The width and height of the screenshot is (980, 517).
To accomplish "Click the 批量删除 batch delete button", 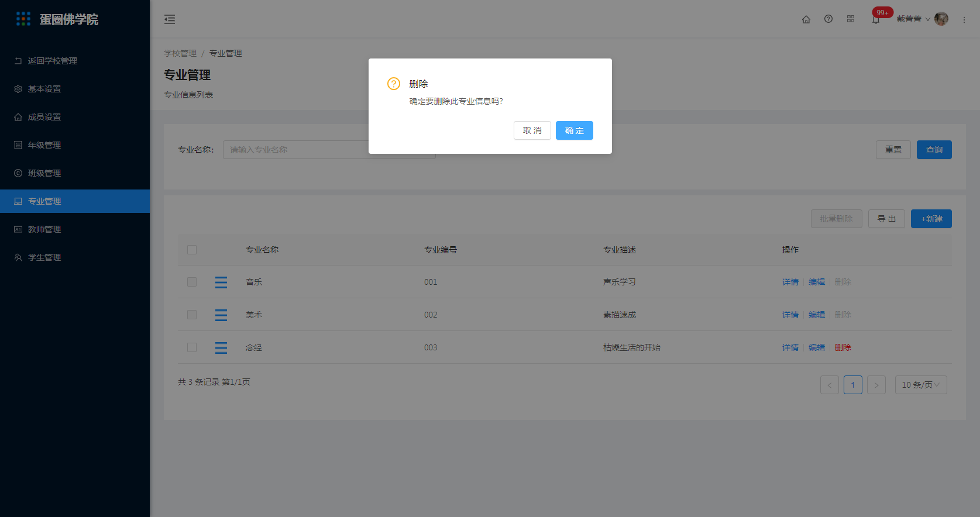I will 836,219.
